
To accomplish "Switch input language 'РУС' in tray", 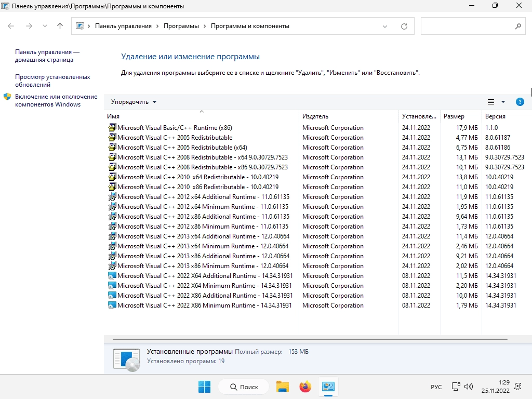I will (436, 387).
